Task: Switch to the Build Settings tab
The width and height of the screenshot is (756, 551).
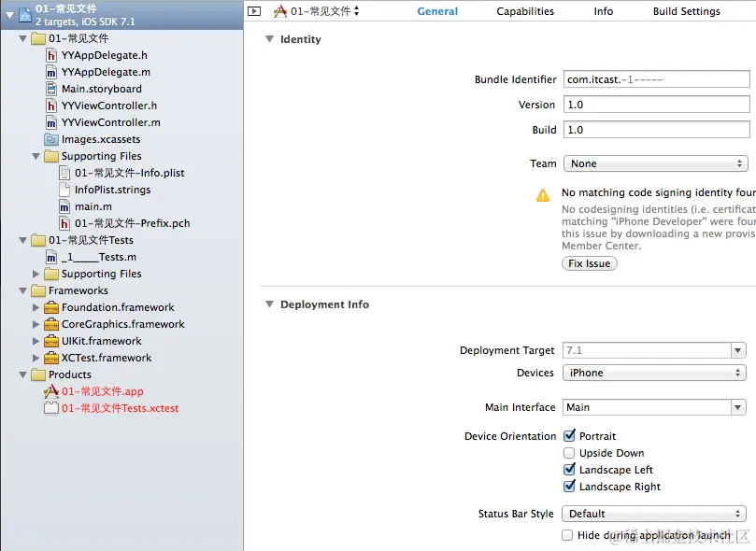Action: click(x=687, y=11)
